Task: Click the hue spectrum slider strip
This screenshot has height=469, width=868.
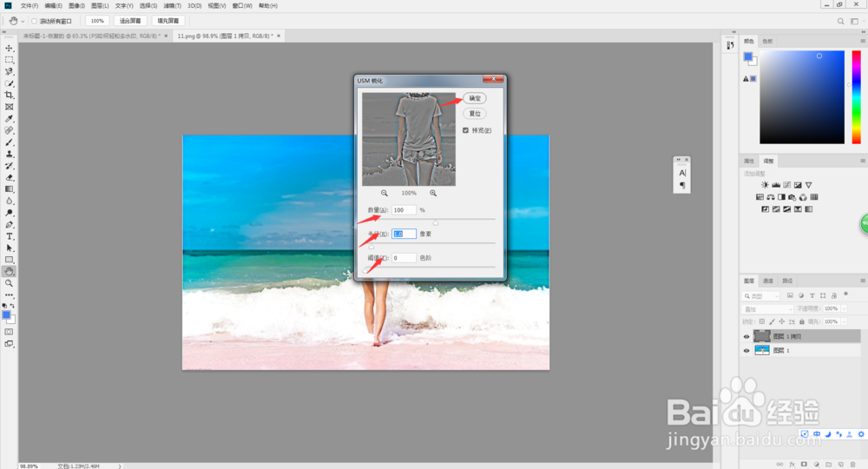Action: (x=857, y=97)
